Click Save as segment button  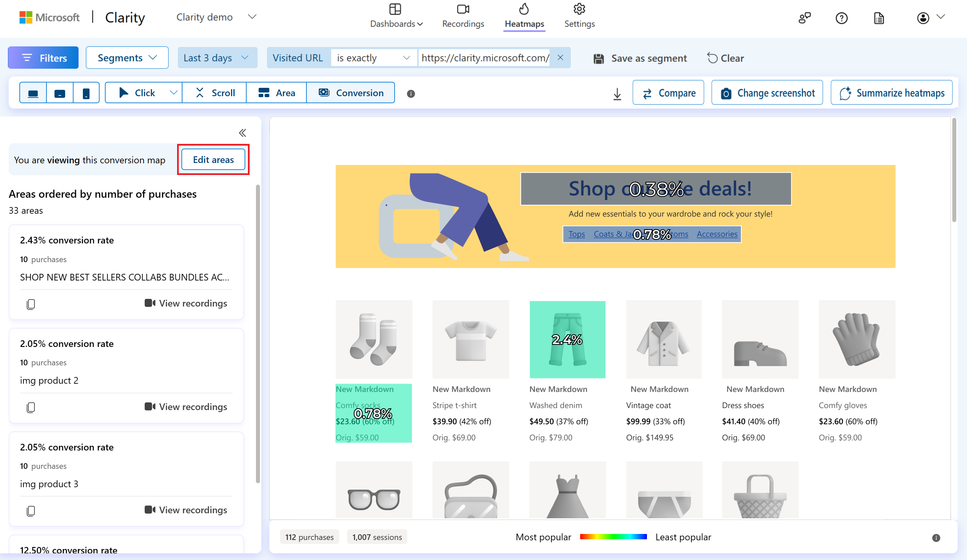point(641,58)
